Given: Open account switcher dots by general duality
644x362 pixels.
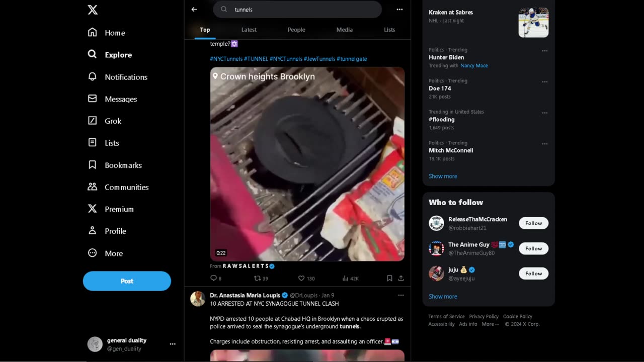Looking at the screenshot, I should (173, 344).
